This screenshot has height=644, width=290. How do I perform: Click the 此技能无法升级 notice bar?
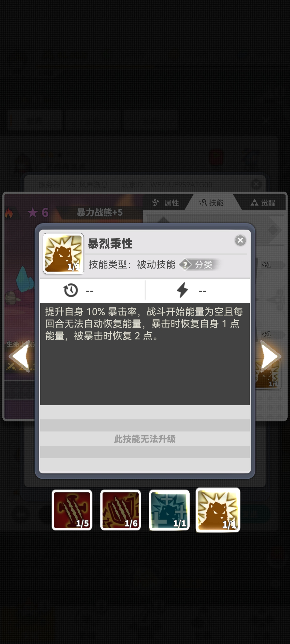pyautogui.click(x=145, y=439)
